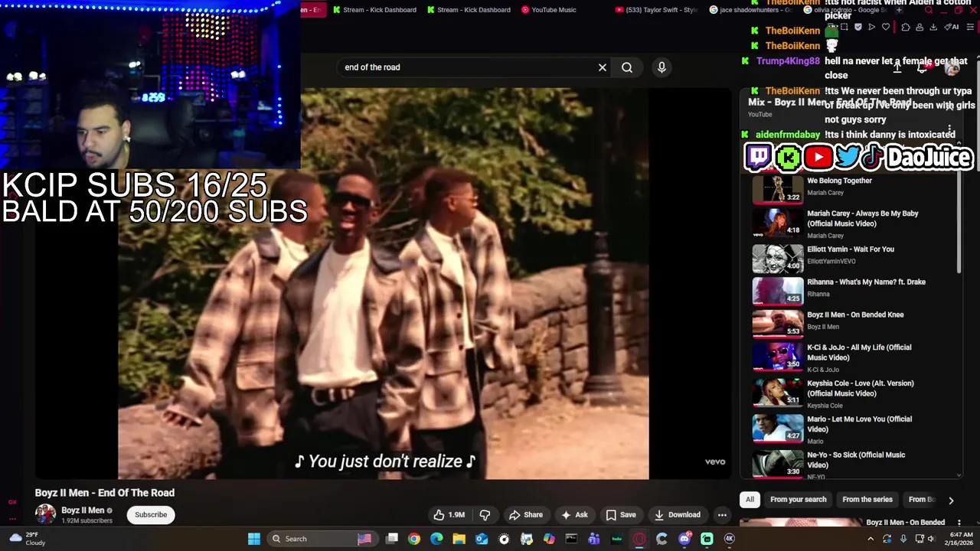This screenshot has height=551, width=980.
Task: Open the 29°F Cloudy weather widget
Action: point(27,539)
